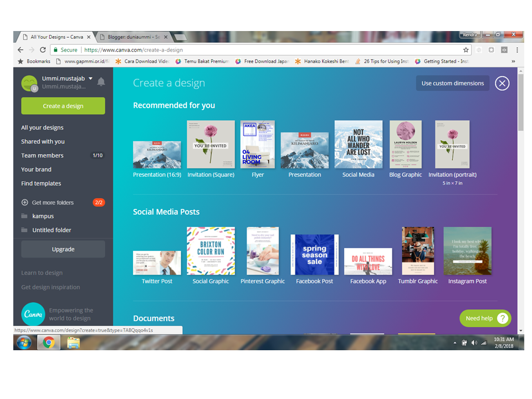Open Windows Start menu
This screenshot has width=532, height=399.
24,342
